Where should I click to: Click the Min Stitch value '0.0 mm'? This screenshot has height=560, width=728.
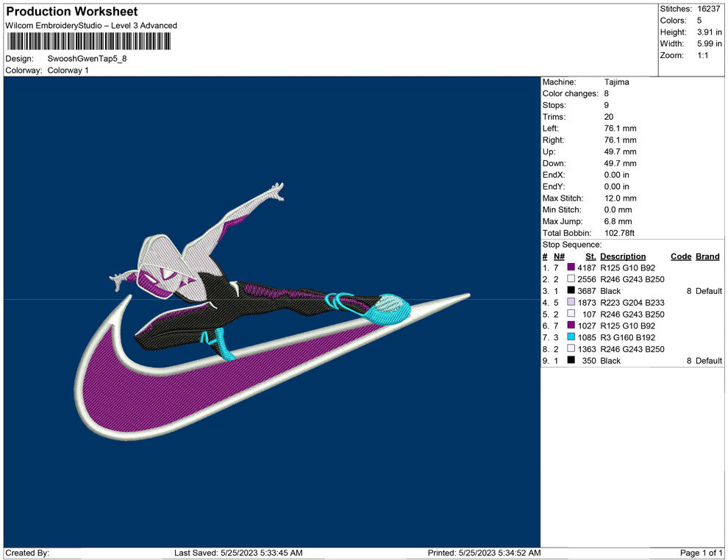pos(618,209)
